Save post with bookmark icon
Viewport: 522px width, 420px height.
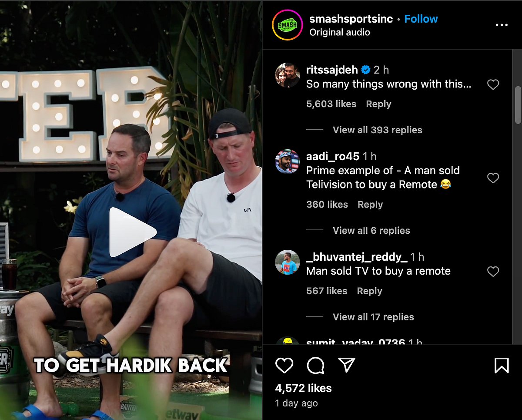click(502, 366)
